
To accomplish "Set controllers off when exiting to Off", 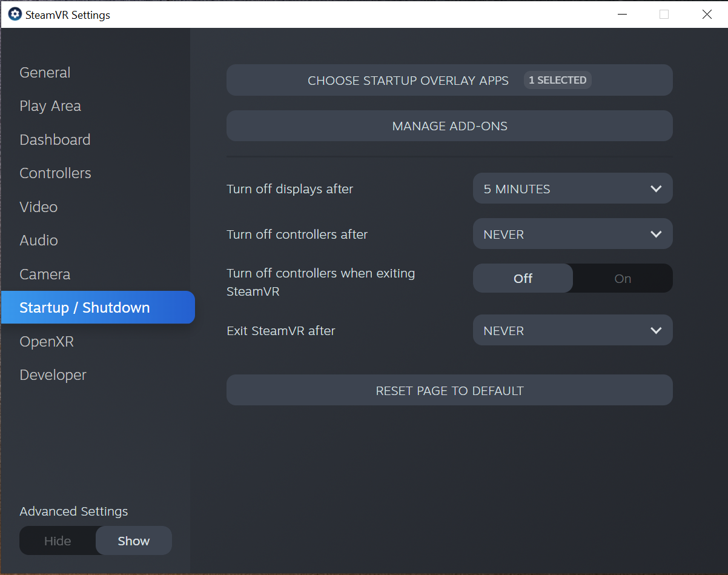I will (x=523, y=278).
